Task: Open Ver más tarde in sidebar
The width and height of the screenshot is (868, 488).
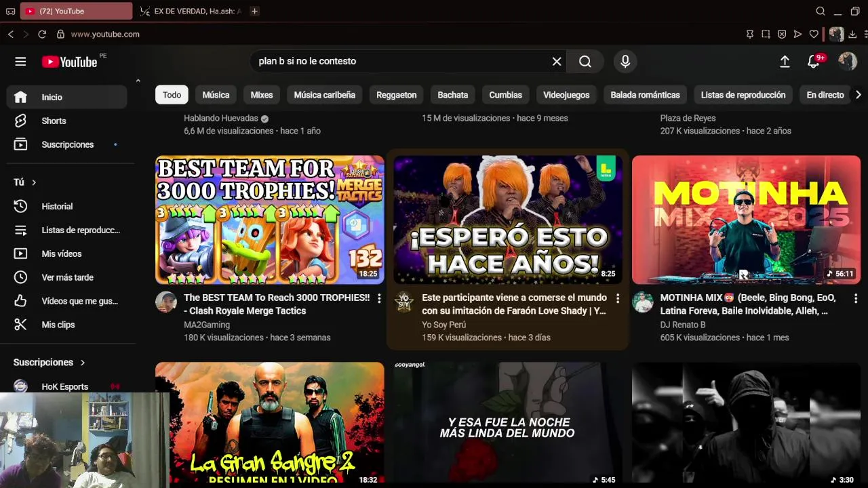Action: coord(67,277)
